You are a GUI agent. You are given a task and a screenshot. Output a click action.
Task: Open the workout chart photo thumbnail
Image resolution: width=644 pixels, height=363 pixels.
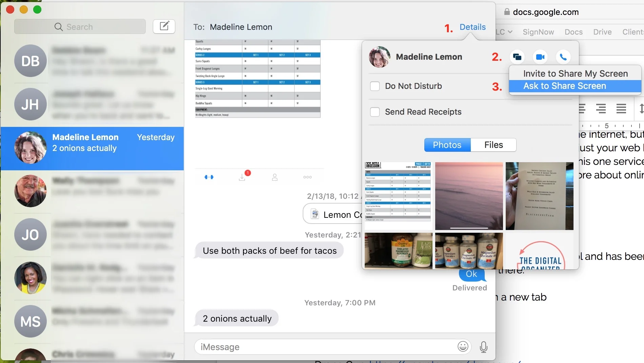click(x=398, y=196)
